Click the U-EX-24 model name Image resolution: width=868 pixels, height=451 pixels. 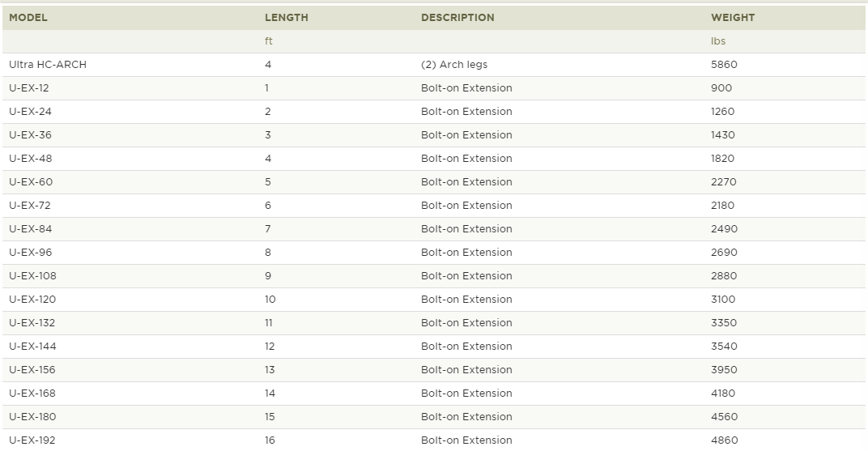[x=30, y=112]
